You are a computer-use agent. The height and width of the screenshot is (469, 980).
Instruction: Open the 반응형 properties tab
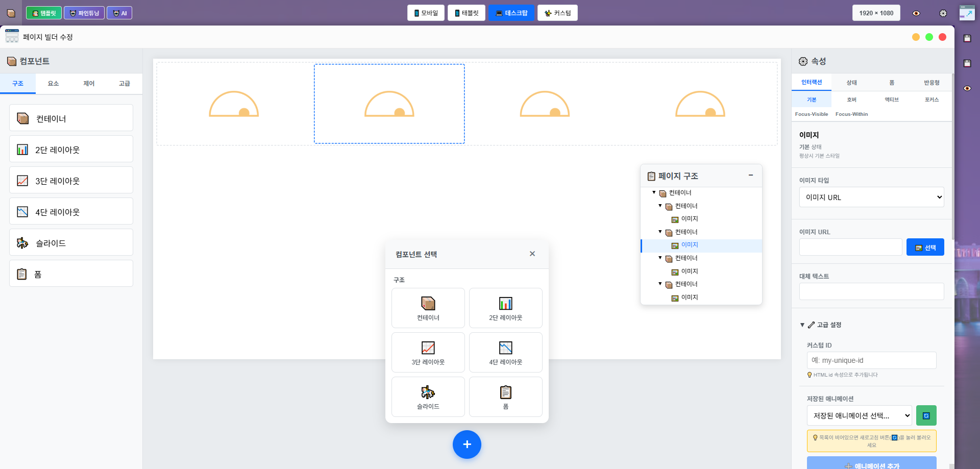pos(932,82)
